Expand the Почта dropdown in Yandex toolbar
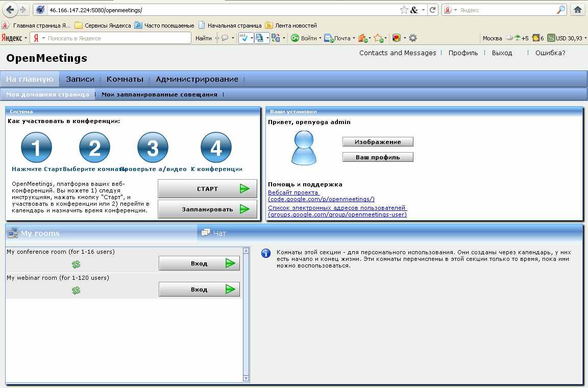The image size is (588, 388). point(354,38)
